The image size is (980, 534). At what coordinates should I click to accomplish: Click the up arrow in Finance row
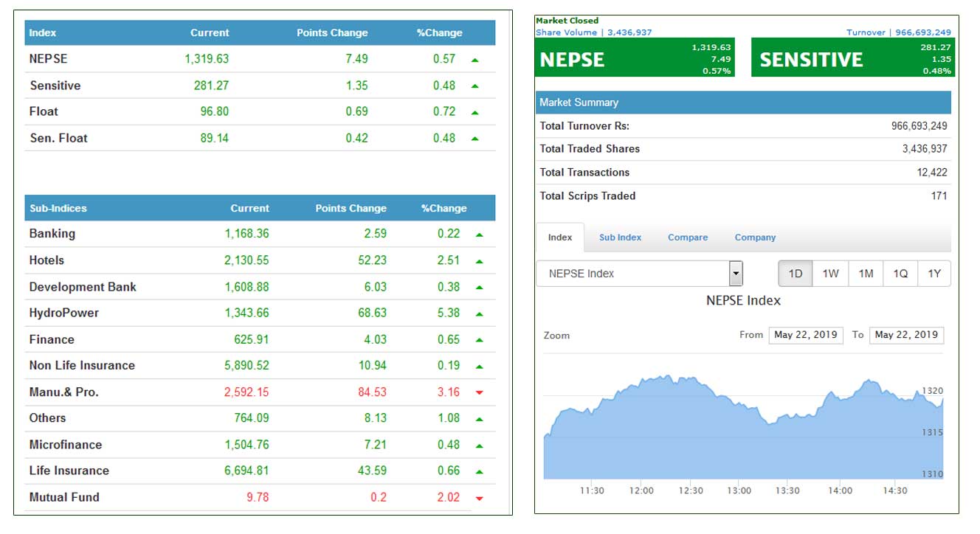480,340
